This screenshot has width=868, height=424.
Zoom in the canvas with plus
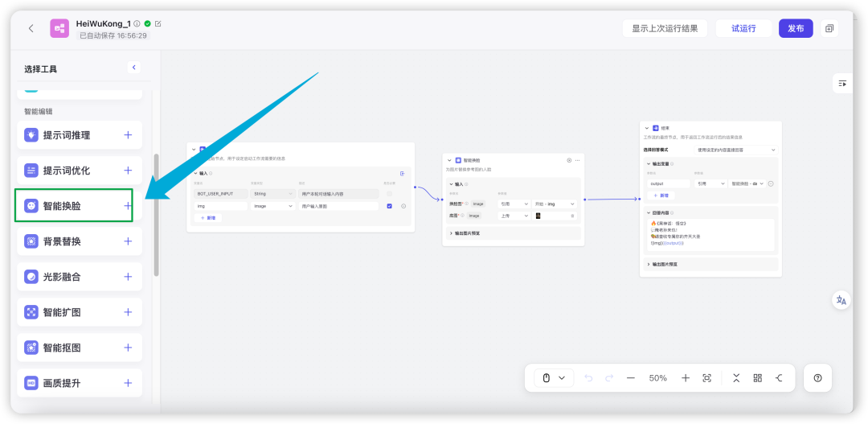(x=686, y=378)
